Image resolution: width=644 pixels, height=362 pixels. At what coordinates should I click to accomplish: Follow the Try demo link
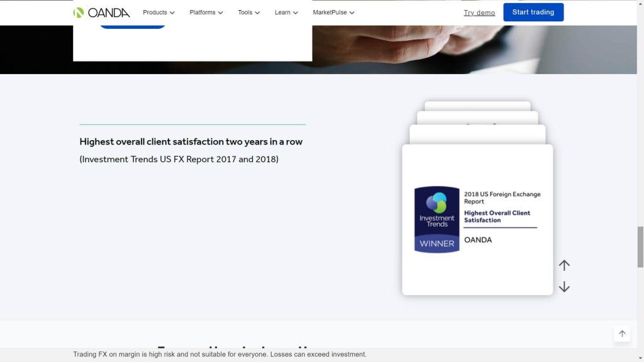[479, 13]
